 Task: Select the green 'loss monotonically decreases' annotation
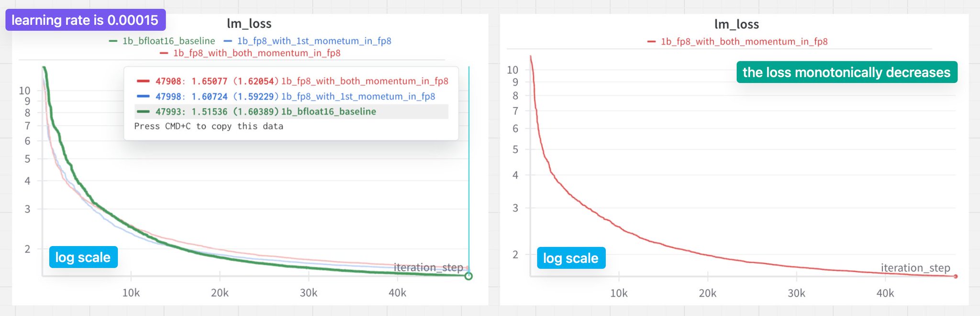click(846, 72)
